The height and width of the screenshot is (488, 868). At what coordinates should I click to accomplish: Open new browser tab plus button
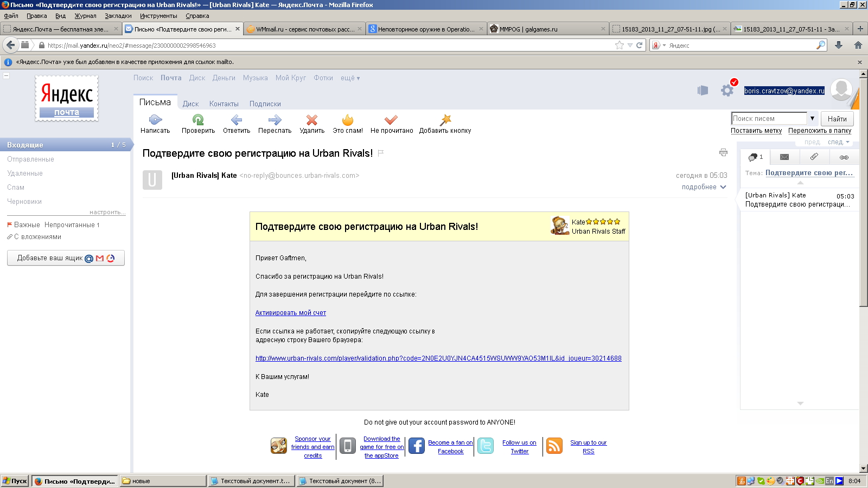pos(860,29)
